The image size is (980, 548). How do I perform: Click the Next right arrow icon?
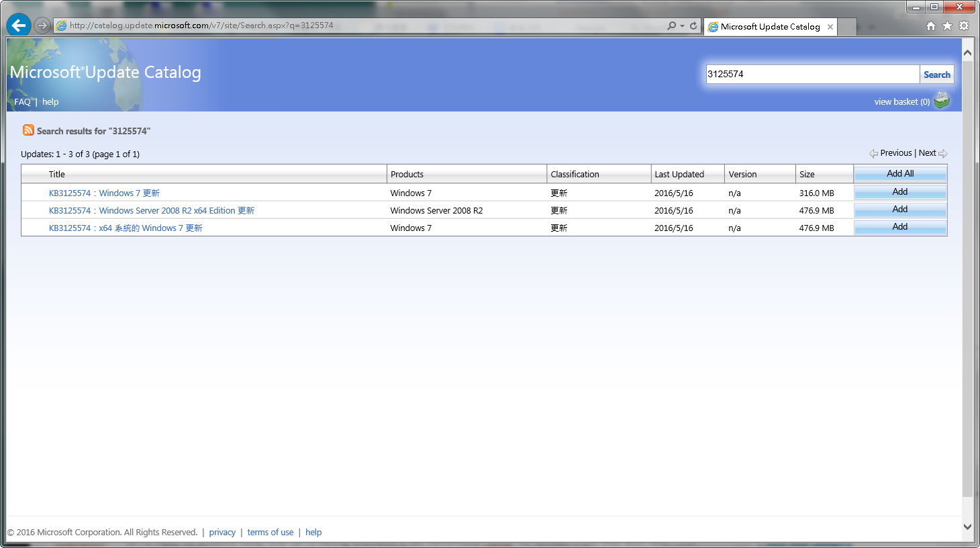click(x=943, y=154)
